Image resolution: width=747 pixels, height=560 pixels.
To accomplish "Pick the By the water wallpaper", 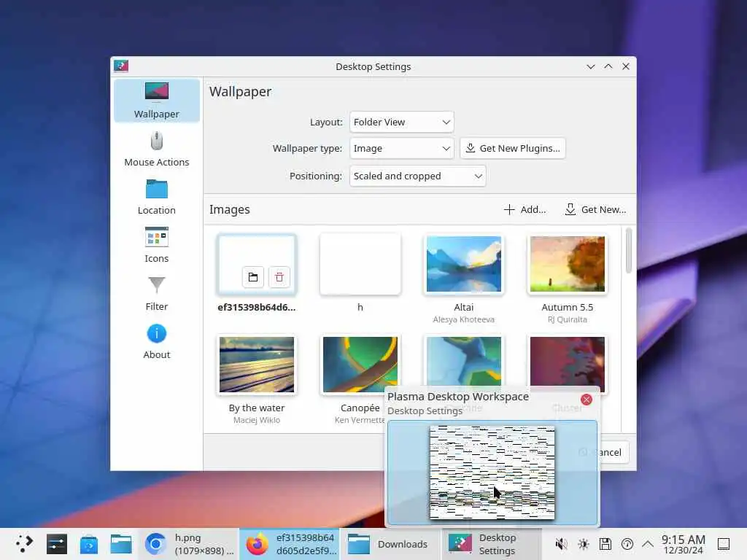I will (x=257, y=365).
